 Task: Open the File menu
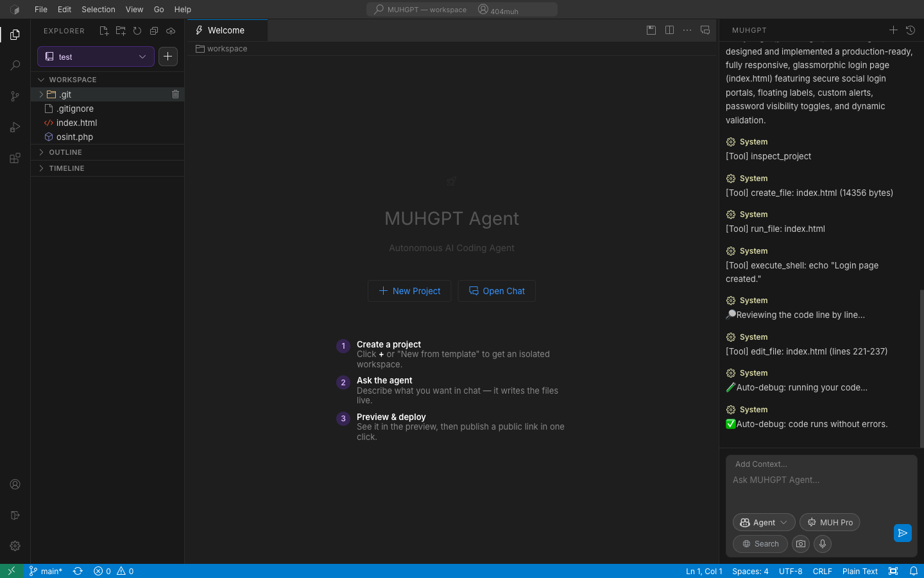pyautogui.click(x=41, y=10)
